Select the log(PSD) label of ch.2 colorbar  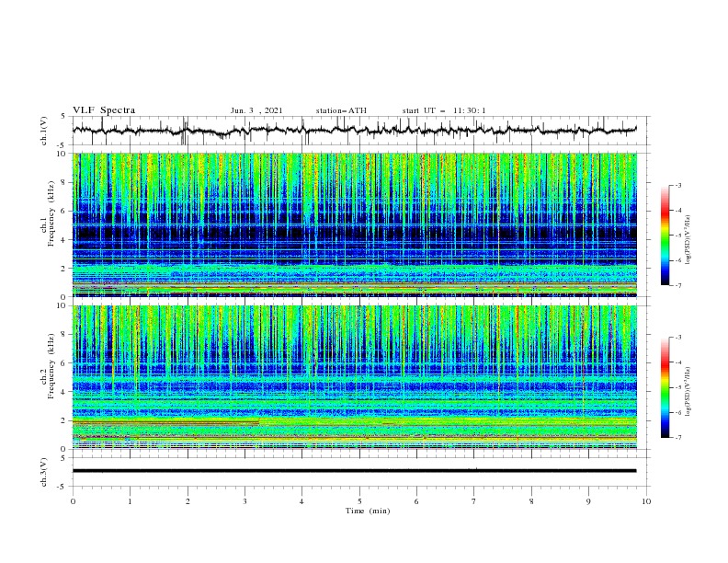pos(688,392)
